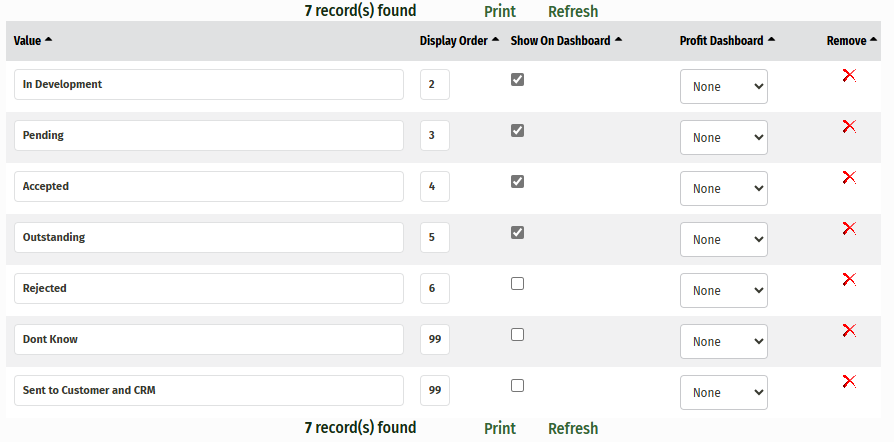Delete the Rejected record
Screen dimensions: 894x442
(x=849, y=279)
